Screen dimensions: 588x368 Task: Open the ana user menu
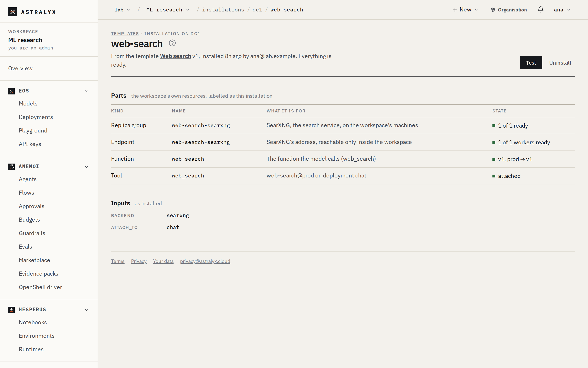coord(562,10)
